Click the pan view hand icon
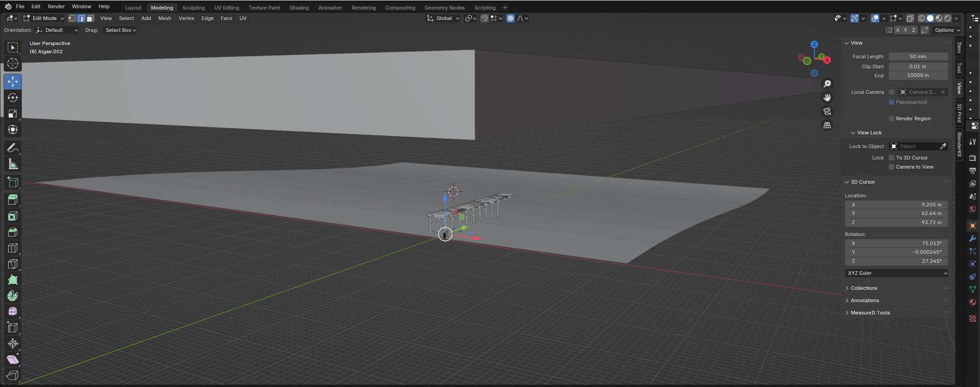This screenshot has height=387, width=980. [827, 98]
